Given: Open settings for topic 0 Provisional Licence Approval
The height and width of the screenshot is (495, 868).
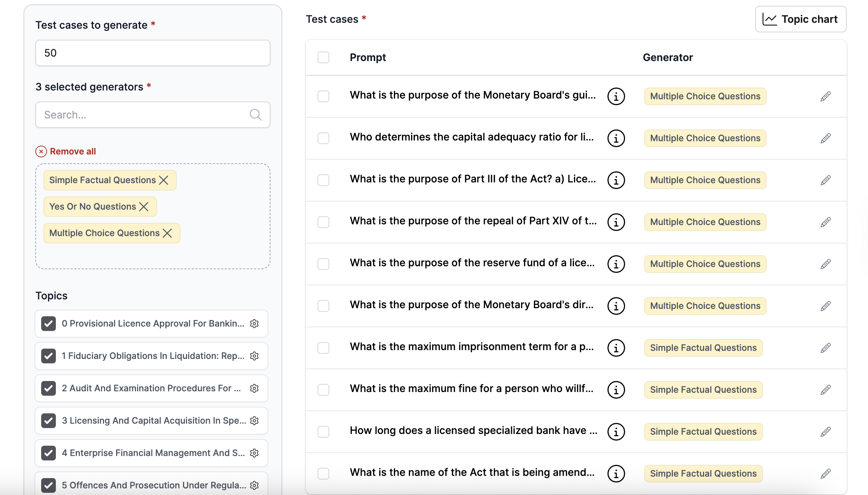Looking at the screenshot, I should click(254, 324).
